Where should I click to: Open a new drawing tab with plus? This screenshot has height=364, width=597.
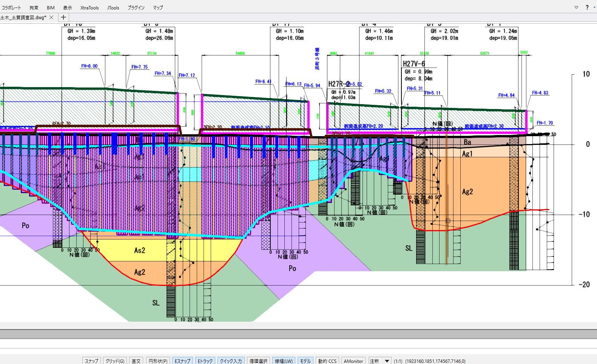pyautogui.click(x=63, y=17)
